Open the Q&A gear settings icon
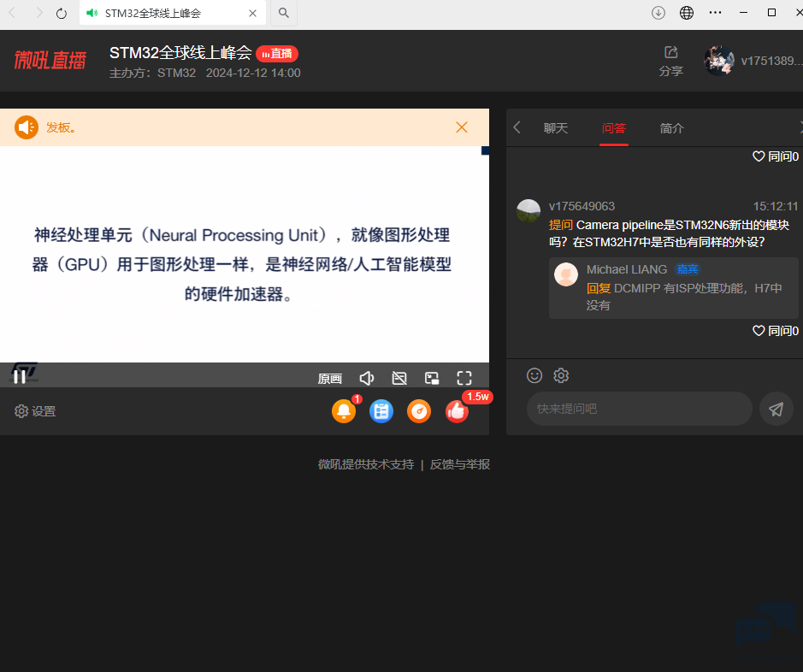Image resolution: width=803 pixels, height=672 pixels. (x=561, y=375)
